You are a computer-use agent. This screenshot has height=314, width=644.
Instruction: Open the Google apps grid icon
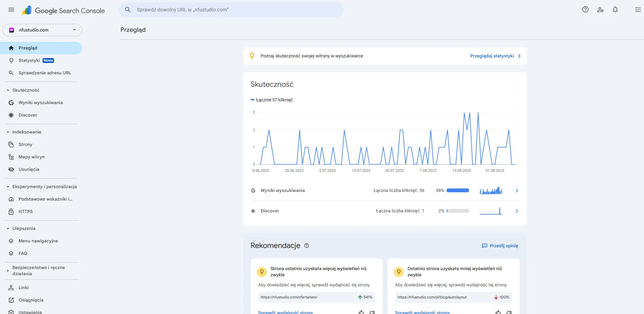click(638, 9)
